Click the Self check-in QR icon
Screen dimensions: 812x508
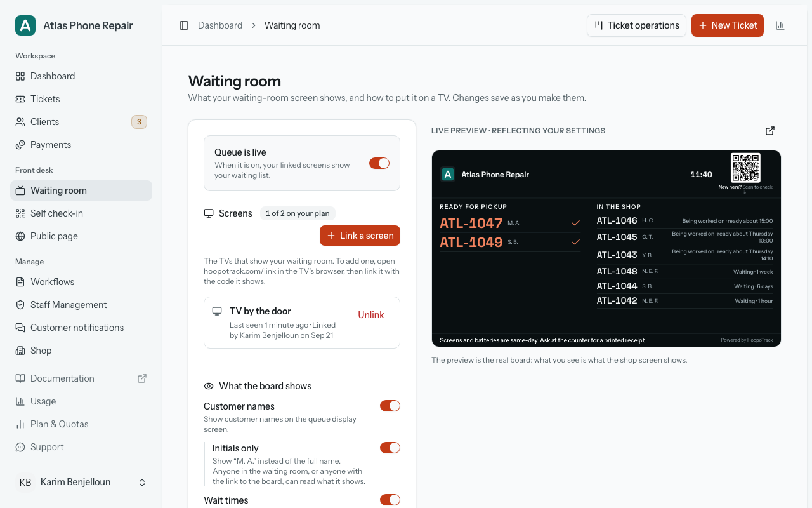tap(20, 213)
